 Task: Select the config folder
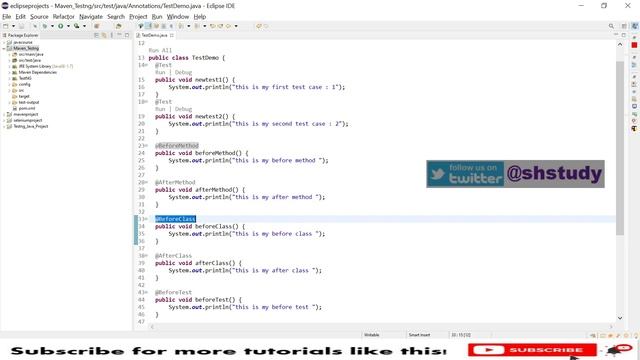click(x=24, y=84)
